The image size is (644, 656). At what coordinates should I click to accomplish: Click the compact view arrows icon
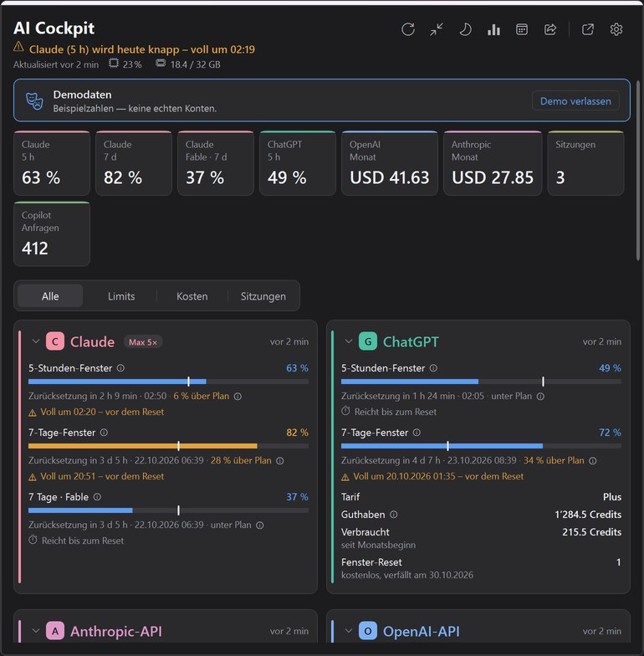pos(437,29)
